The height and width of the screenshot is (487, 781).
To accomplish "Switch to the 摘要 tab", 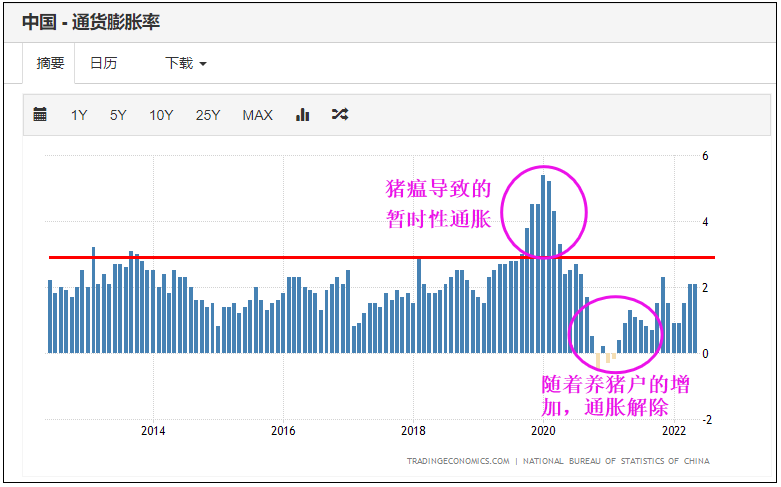I will click(x=50, y=63).
